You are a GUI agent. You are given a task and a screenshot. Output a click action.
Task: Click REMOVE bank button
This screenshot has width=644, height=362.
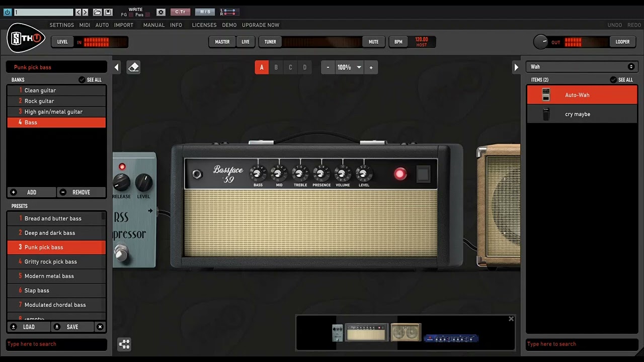(81, 192)
